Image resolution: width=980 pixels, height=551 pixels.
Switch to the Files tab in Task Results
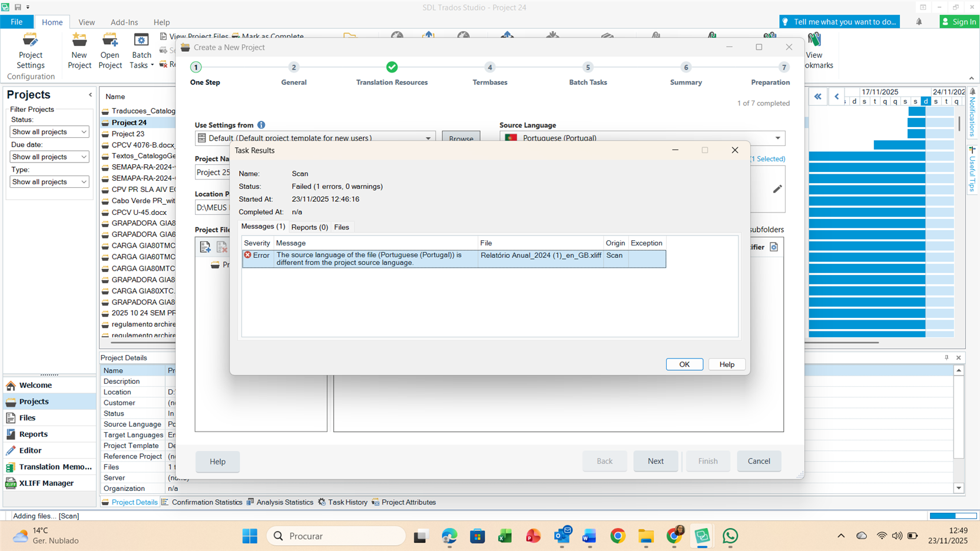[342, 227]
